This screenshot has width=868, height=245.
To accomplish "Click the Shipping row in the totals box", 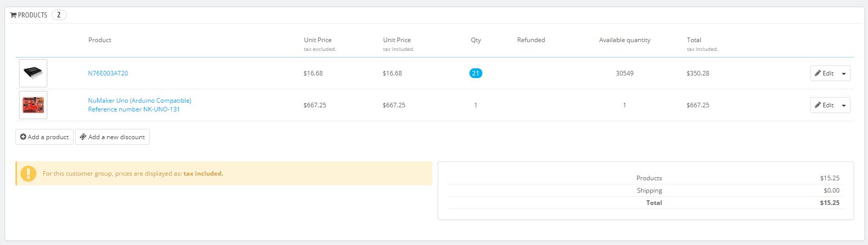I will coord(649,191).
